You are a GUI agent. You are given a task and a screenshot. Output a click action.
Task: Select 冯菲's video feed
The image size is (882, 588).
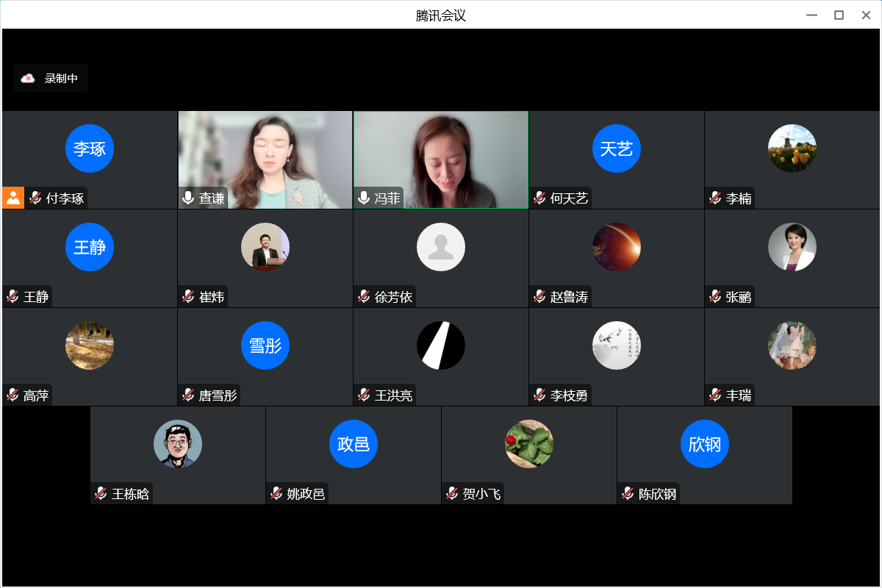[441, 159]
